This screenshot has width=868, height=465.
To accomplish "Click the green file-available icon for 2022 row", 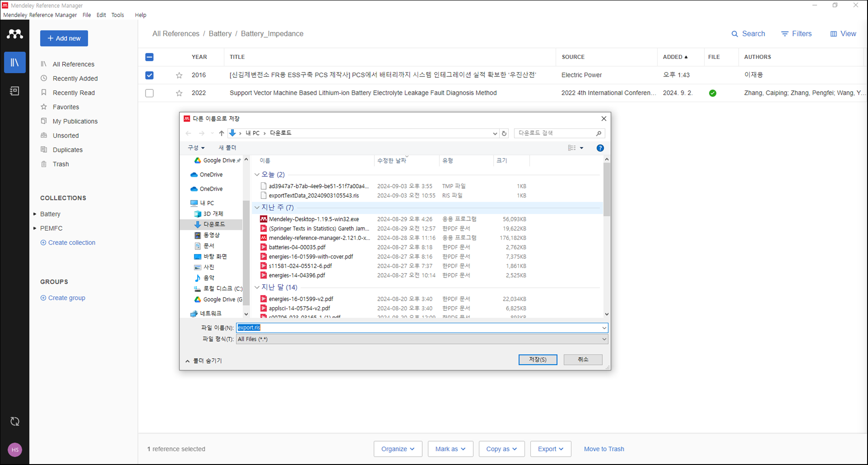I will (712, 93).
